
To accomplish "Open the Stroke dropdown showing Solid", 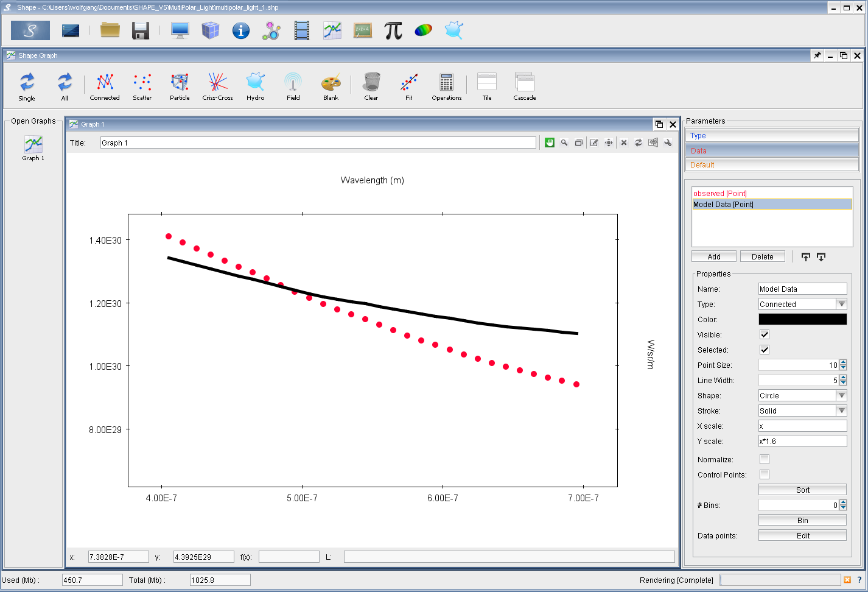I will pos(802,411).
